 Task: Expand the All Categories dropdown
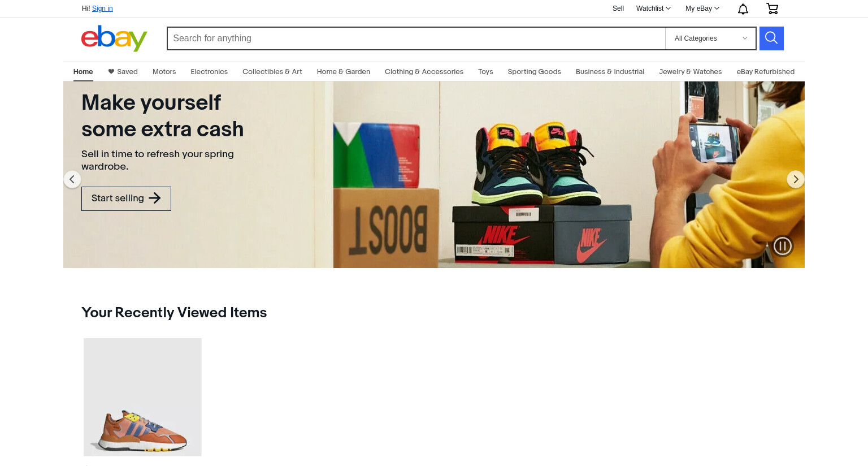pyautogui.click(x=710, y=38)
